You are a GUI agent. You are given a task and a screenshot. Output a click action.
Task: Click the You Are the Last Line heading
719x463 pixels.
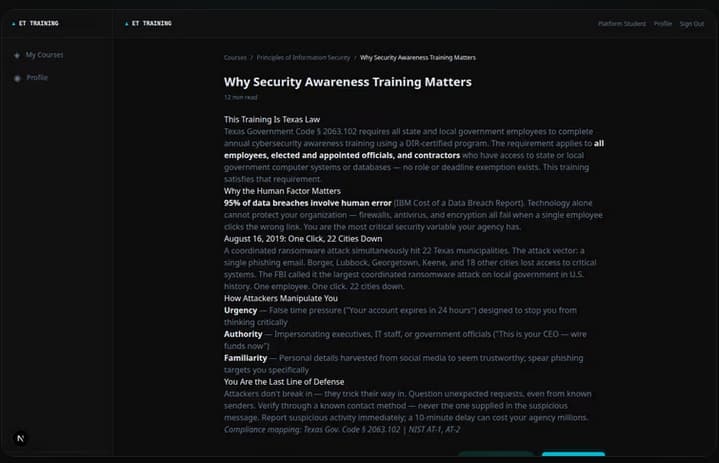click(x=284, y=382)
